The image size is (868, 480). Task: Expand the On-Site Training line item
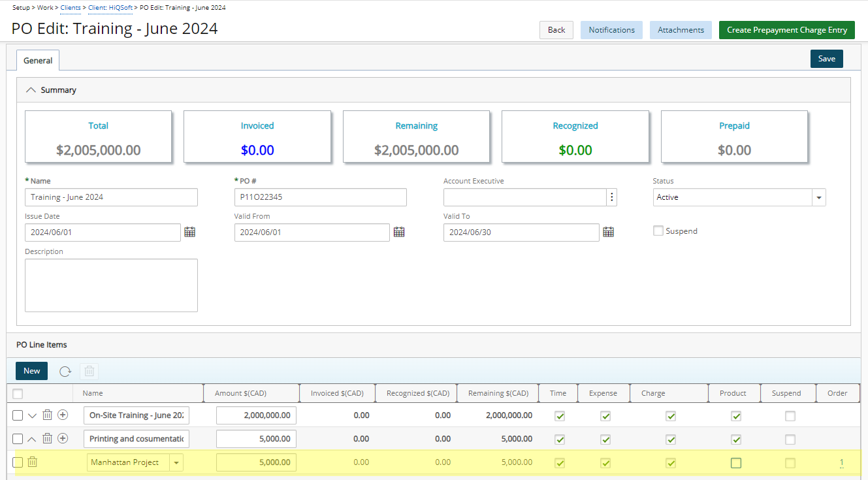click(x=32, y=415)
